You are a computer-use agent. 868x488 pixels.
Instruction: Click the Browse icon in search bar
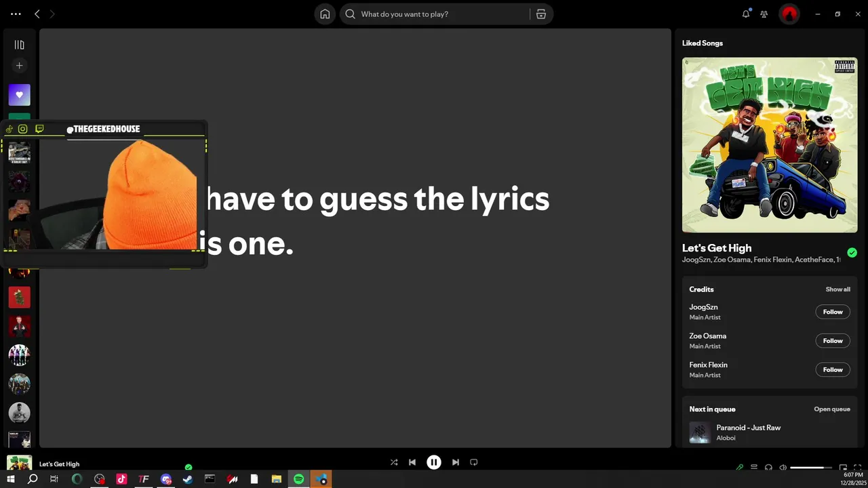coord(541,14)
